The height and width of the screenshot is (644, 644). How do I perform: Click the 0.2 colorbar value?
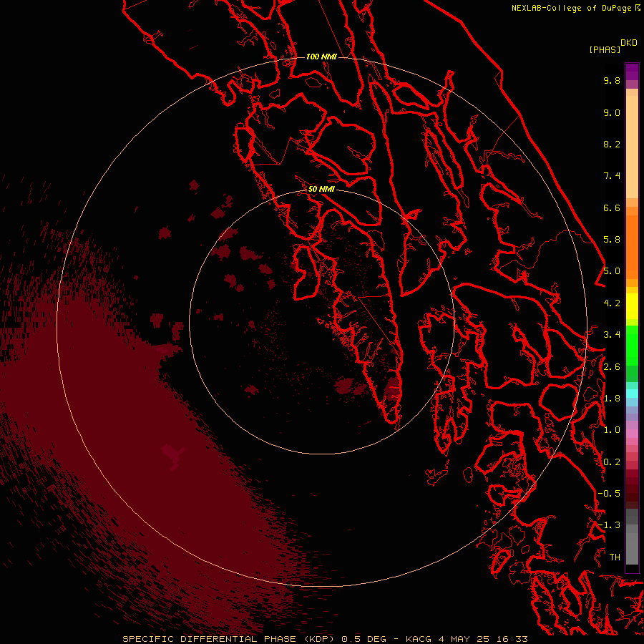(x=612, y=462)
